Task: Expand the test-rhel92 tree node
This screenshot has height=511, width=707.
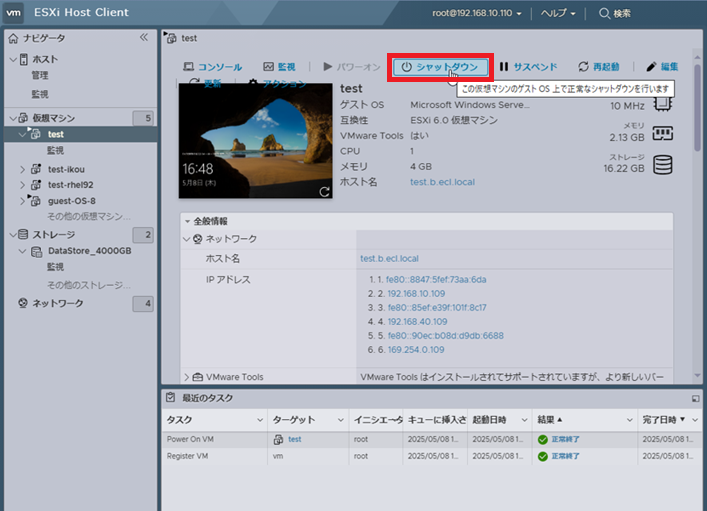Action: coord(22,185)
